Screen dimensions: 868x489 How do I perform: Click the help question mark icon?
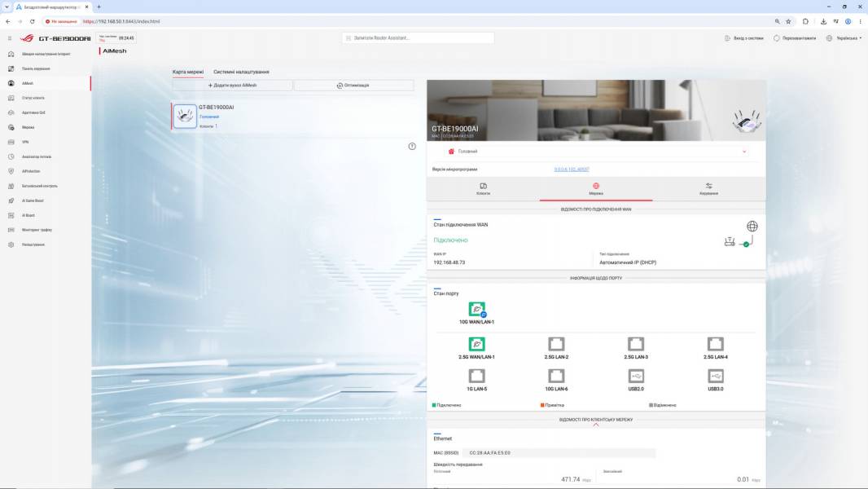coord(412,146)
